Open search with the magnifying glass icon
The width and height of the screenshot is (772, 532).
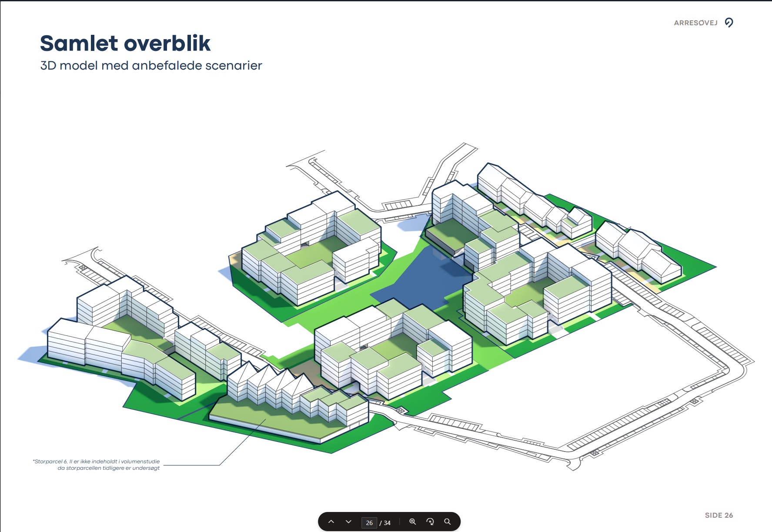pyautogui.click(x=448, y=522)
